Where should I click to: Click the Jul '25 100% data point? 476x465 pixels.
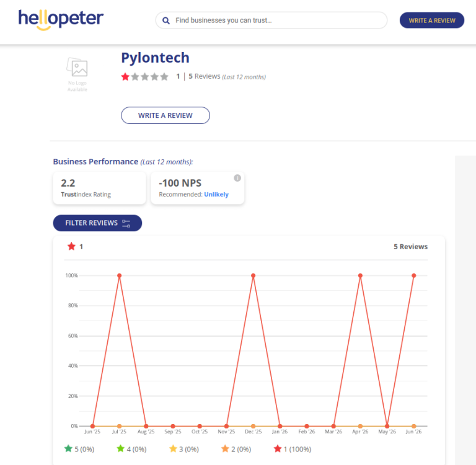[119, 275]
